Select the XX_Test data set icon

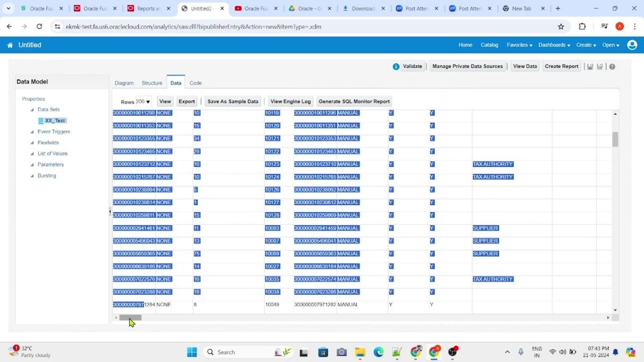point(41,121)
